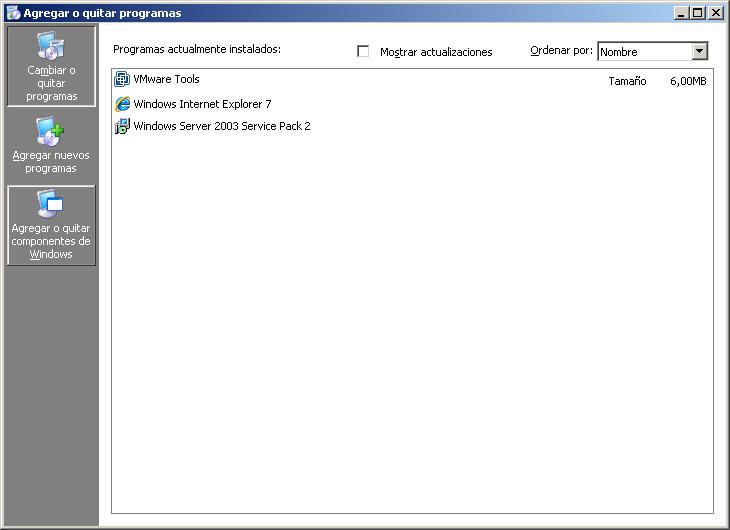Open the Agregar nuevos programas text label
The width and height of the screenshot is (730, 530).
click(x=51, y=162)
